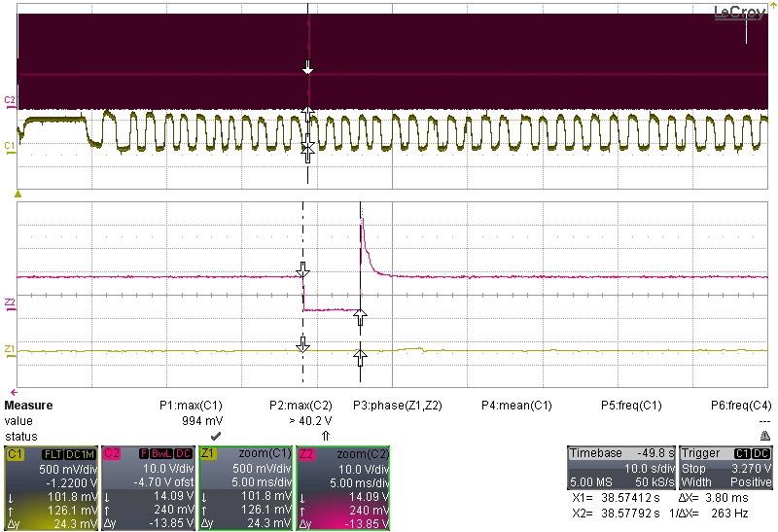Click the 5.00 ms/div value in Z1 box
This screenshot has width=778, height=532.
click(x=261, y=482)
